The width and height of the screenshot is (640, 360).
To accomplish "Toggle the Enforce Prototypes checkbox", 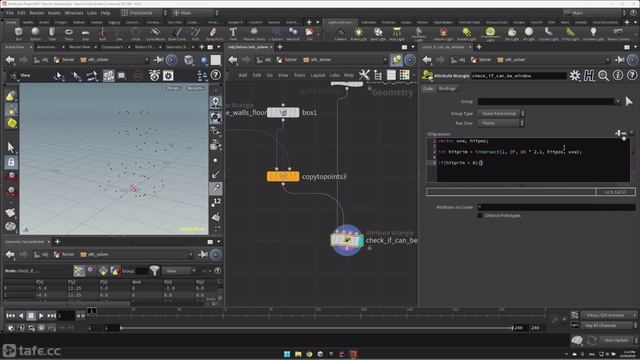I will 480,215.
